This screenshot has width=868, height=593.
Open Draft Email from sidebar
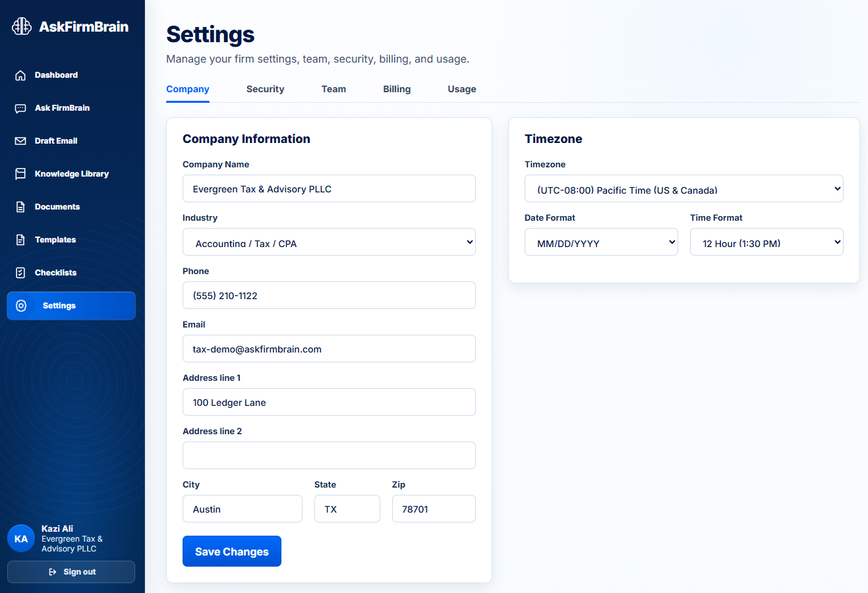[x=71, y=141]
